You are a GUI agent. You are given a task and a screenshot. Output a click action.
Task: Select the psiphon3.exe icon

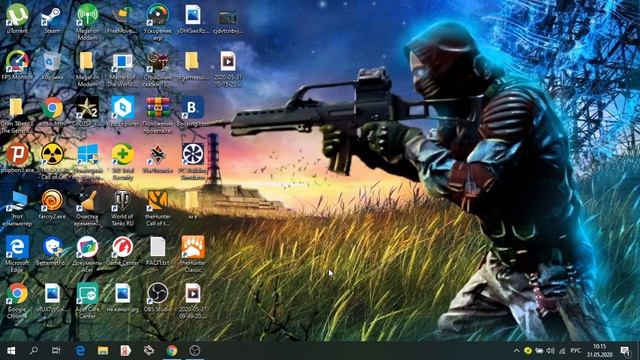coord(17,154)
